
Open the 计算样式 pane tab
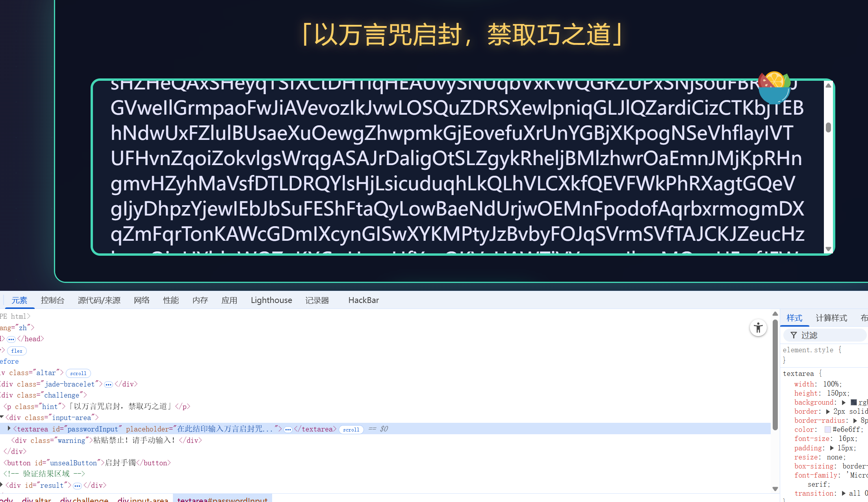(x=831, y=318)
